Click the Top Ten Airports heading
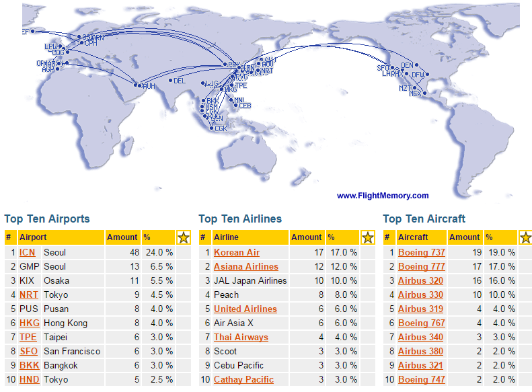Viewport: 532px width, 392px height. point(47,219)
